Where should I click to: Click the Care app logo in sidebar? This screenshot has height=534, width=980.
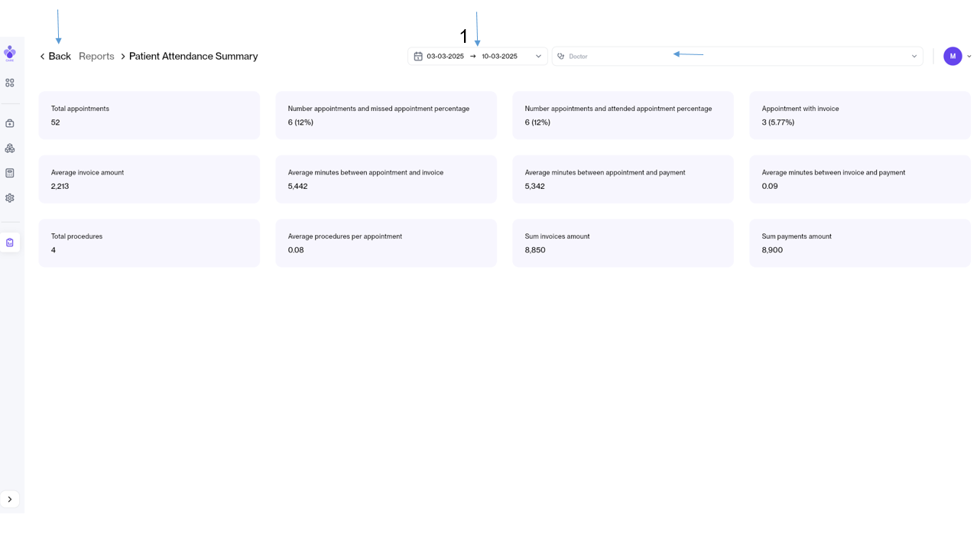tap(10, 53)
